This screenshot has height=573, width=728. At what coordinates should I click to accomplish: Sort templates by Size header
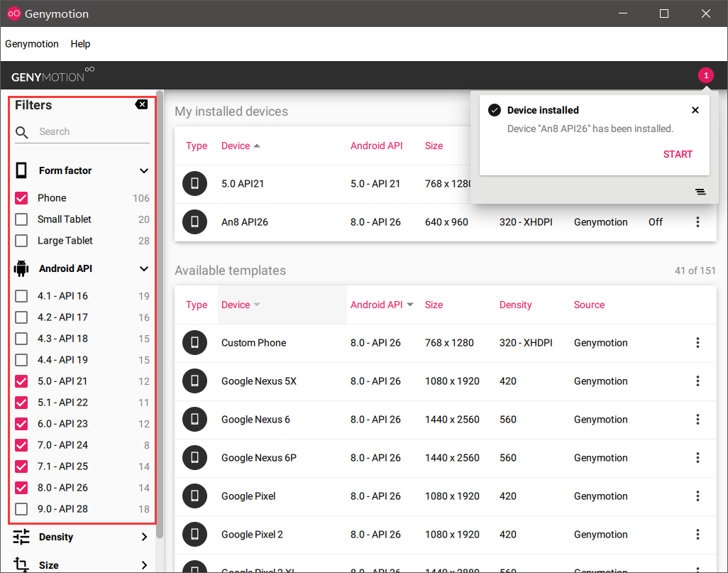coord(434,305)
